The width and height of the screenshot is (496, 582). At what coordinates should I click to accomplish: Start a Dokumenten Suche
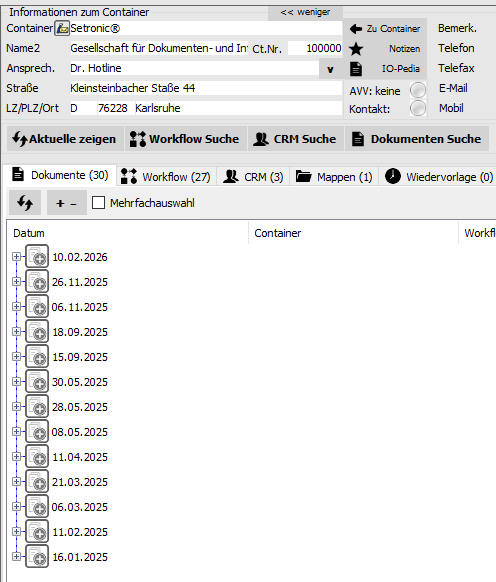pos(417,139)
